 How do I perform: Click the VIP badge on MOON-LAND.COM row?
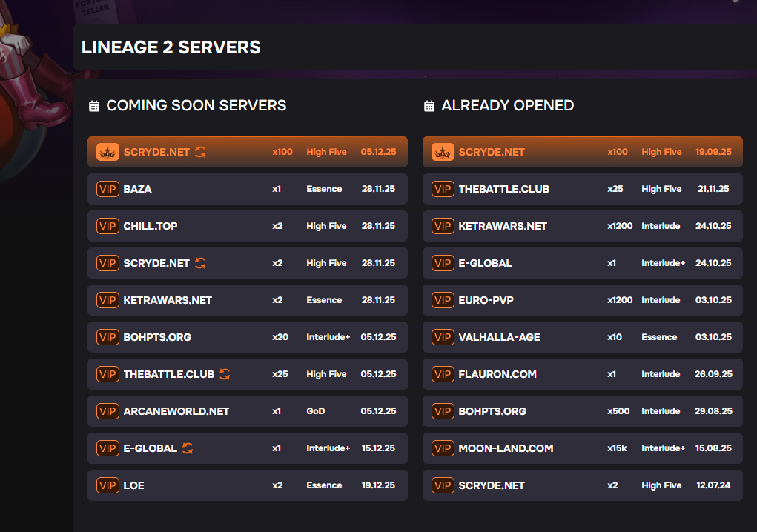pos(443,448)
